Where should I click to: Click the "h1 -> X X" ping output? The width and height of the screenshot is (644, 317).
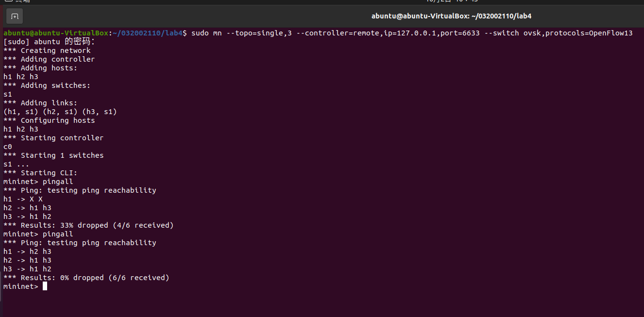tap(23, 199)
